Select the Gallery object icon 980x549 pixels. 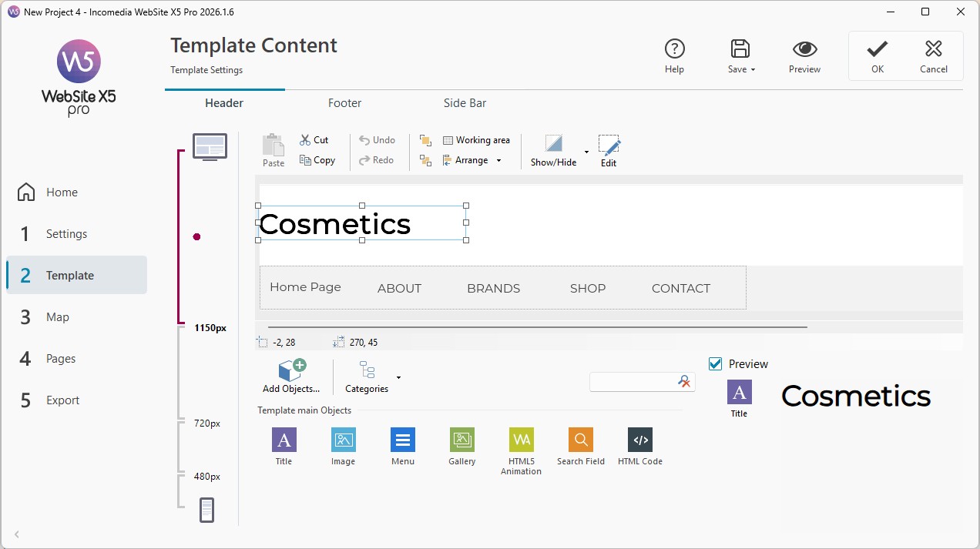[x=461, y=440]
